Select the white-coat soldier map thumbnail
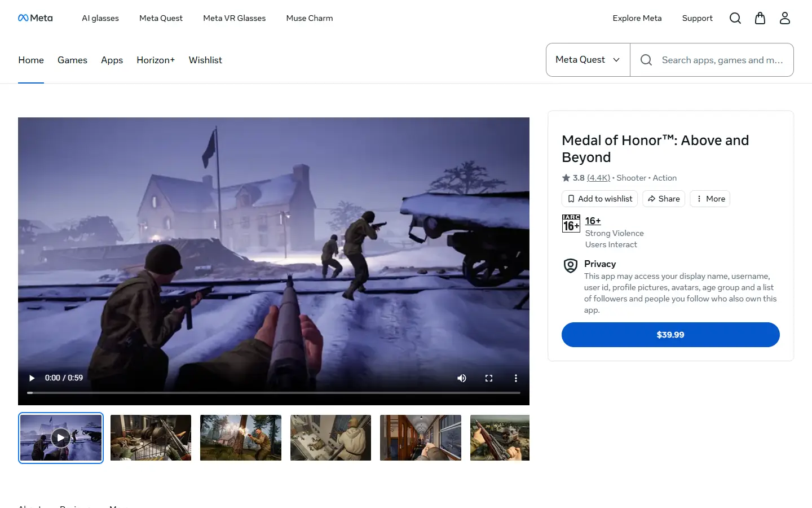Screen dimensions: 812x508 point(330,438)
